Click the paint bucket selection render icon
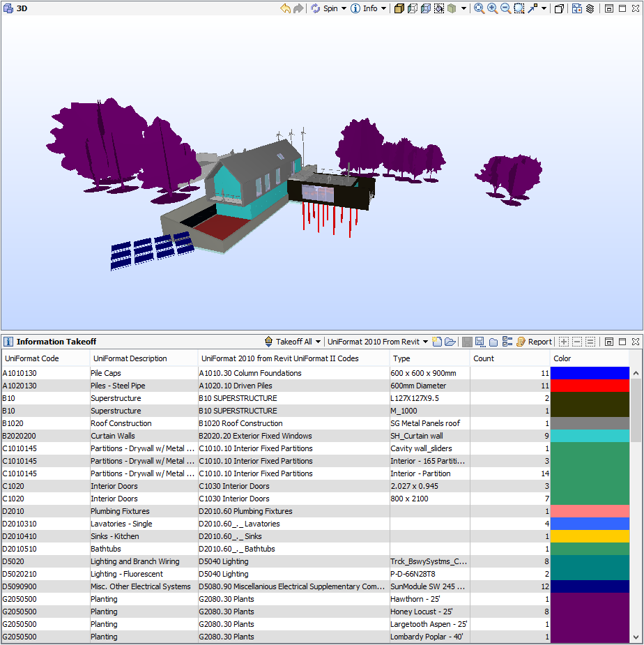This screenshot has height=645, width=644. (x=439, y=8)
